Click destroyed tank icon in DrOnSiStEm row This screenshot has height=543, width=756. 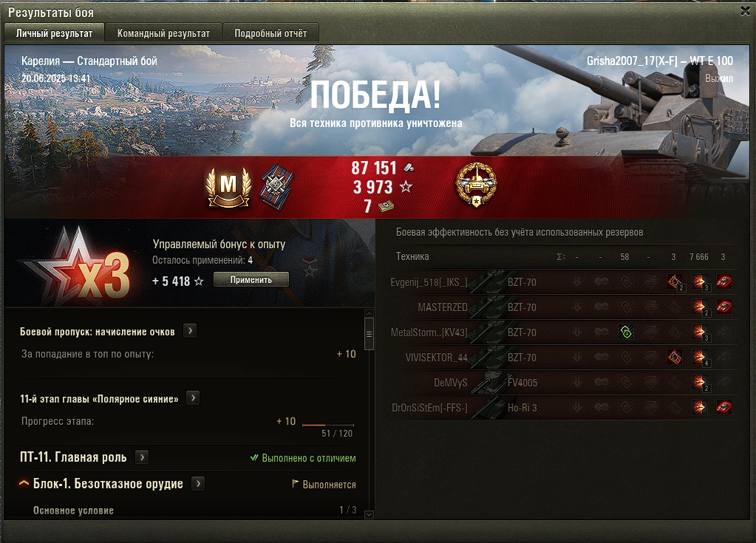723,407
